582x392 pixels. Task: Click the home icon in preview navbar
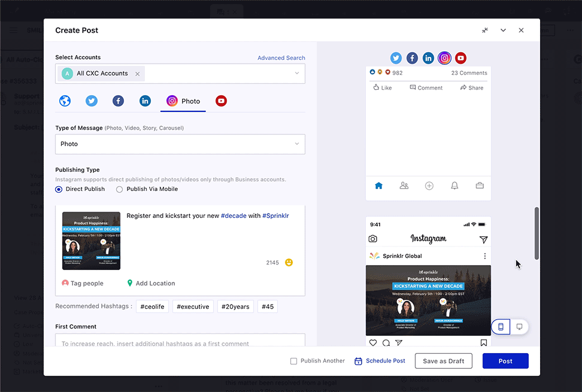tap(378, 186)
